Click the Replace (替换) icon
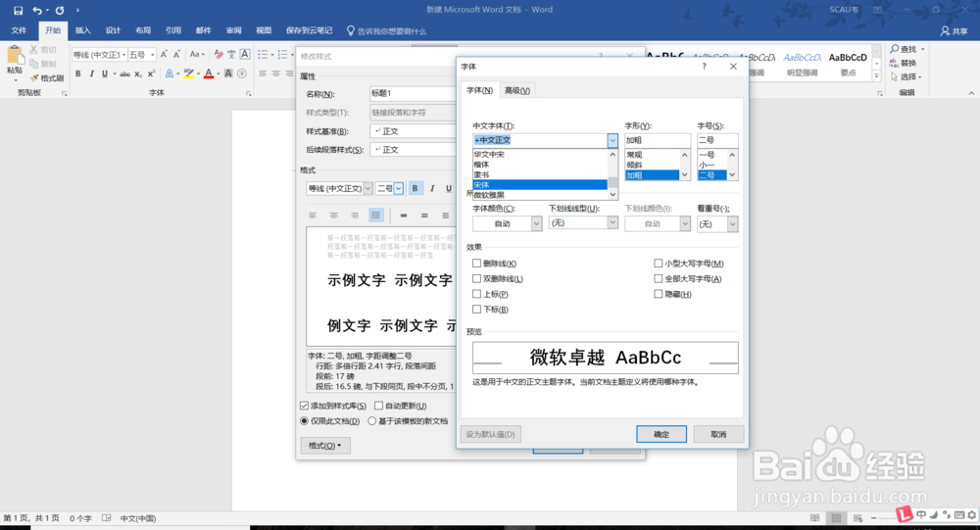This screenshot has height=530, width=980. [x=895, y=63]
